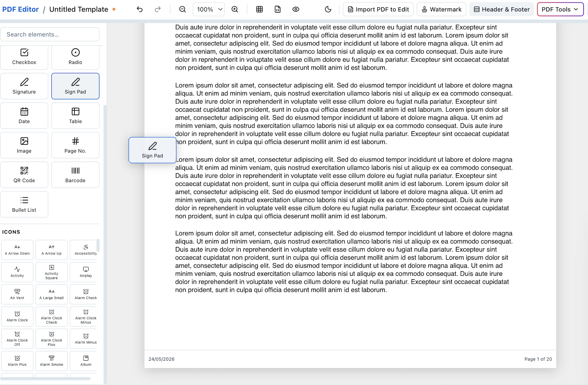Pick the Sign Pad element in sidebar
The height and width of the screenshot is (385, 588).
click(75, 86)
